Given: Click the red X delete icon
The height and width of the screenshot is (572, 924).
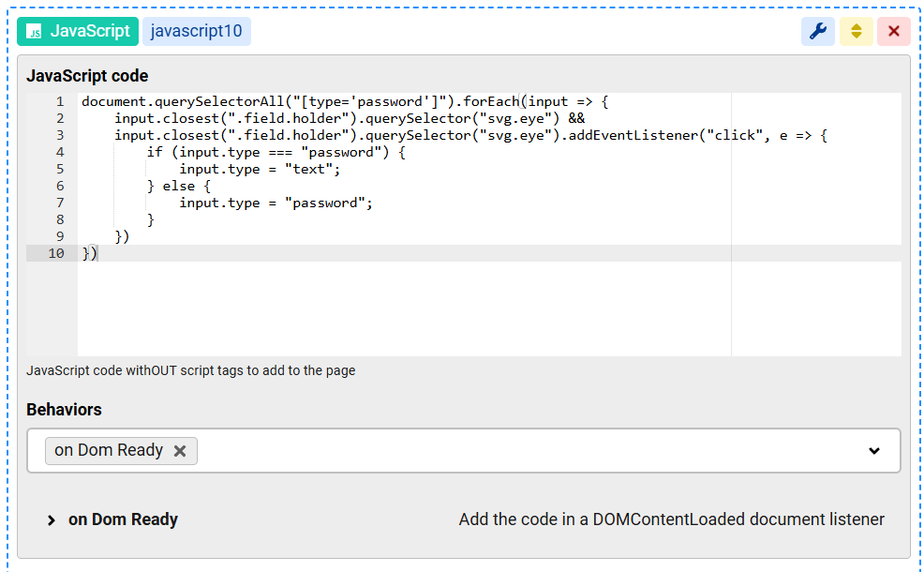Looking at the screenshot, I should click(893, 31).
